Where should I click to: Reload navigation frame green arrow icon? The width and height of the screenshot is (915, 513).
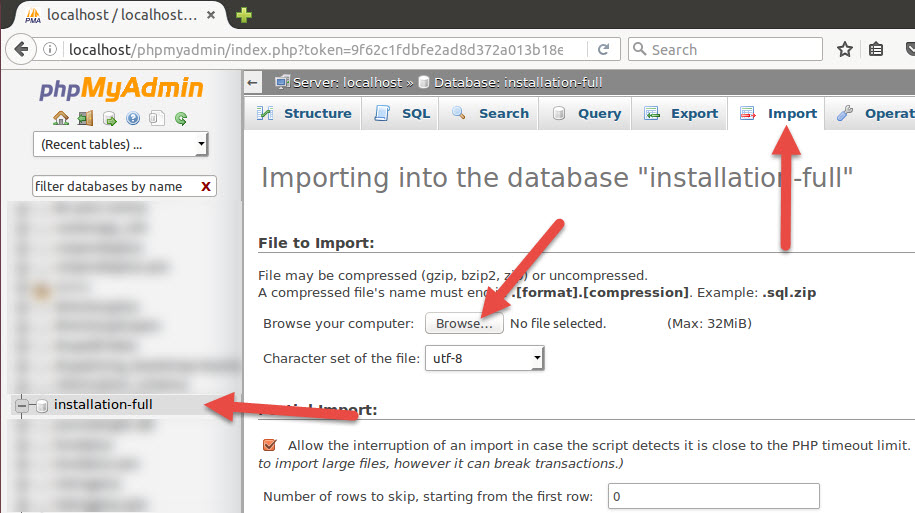[x=181, y=118]
